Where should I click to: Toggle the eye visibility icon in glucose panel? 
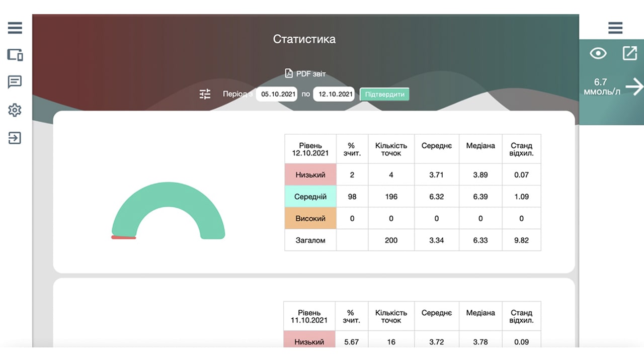tap(598, 53)
